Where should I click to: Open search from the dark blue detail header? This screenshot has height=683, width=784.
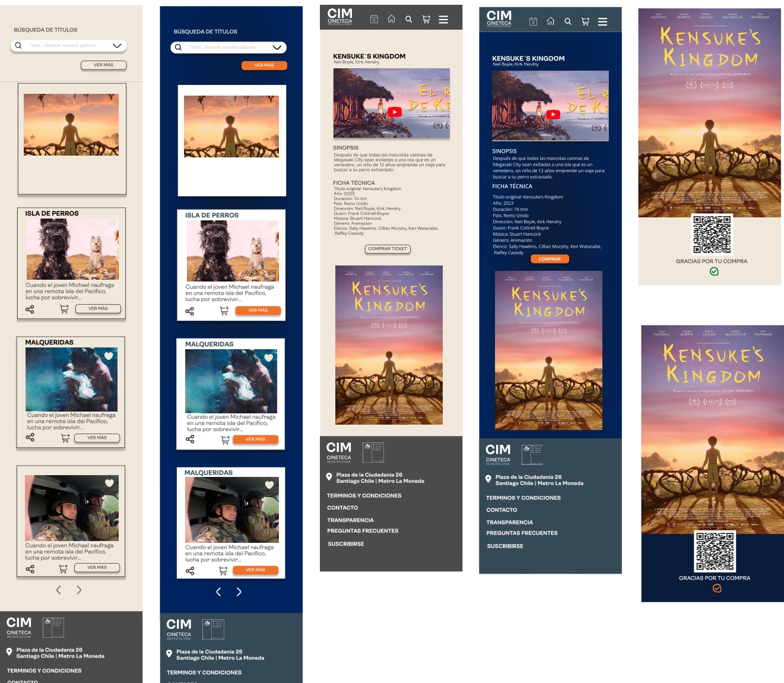(567, 21)
